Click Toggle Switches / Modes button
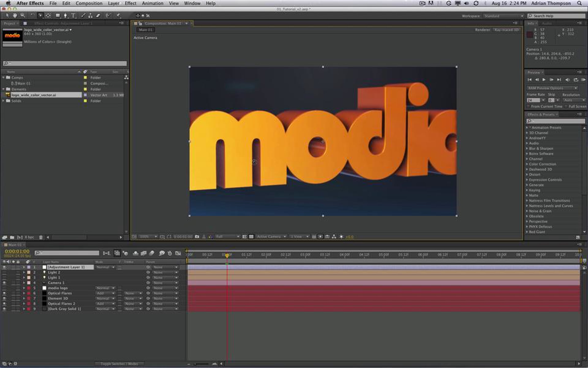 point(119,364)
